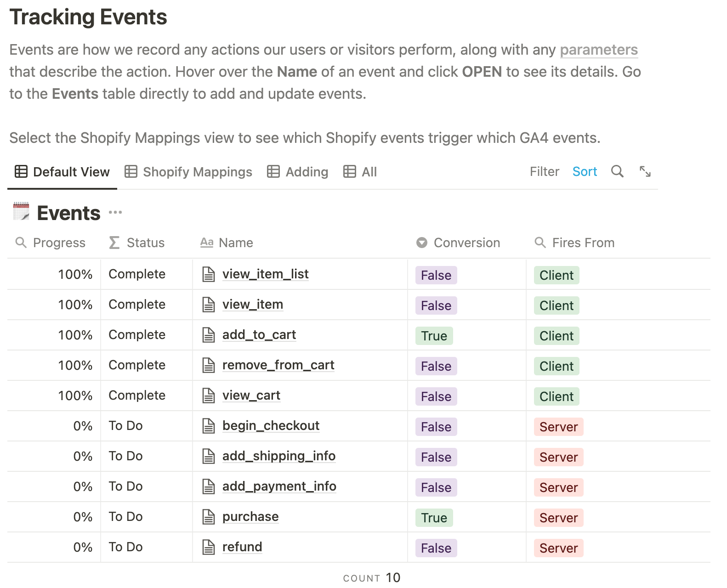Click the page icon next to refund
Viewport: 727px width, 588px height.
click(x=209, y=548)
